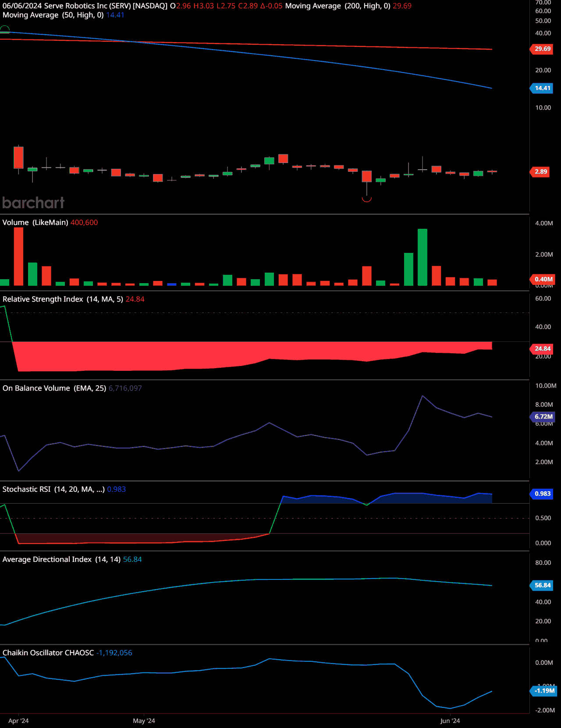This screenshot has height=728, width=561.
Task: Click the 2.00M label on the volume axis
Action: pos(544,255)
